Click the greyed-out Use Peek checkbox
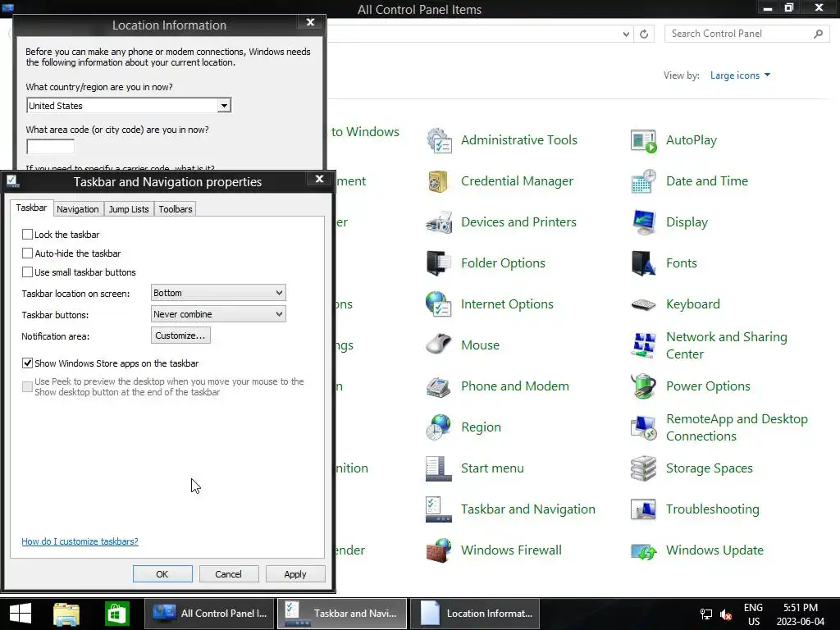 [x=27, y=386]
